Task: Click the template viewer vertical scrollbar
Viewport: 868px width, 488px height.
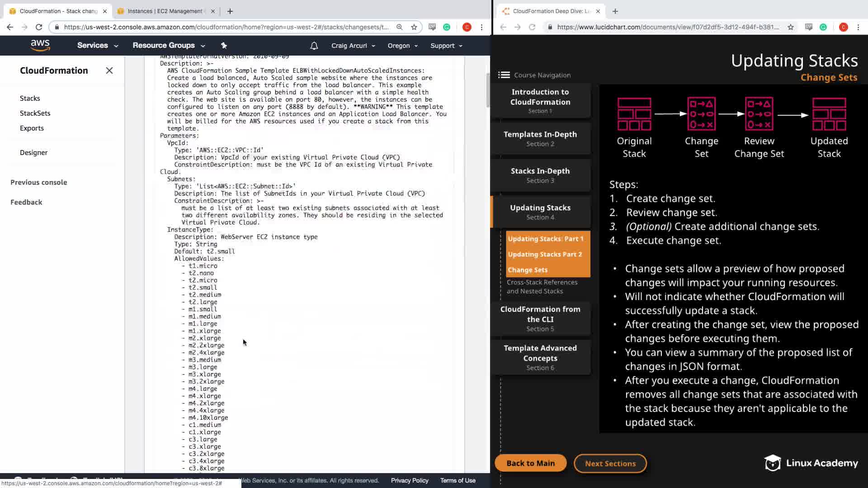Action: click(488, 90)
